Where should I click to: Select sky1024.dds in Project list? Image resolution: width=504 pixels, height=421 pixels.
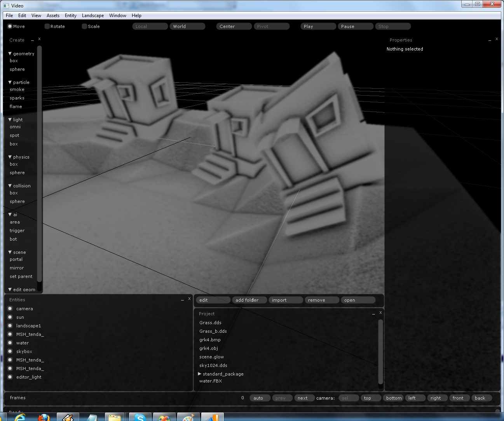tap(213, 365)
